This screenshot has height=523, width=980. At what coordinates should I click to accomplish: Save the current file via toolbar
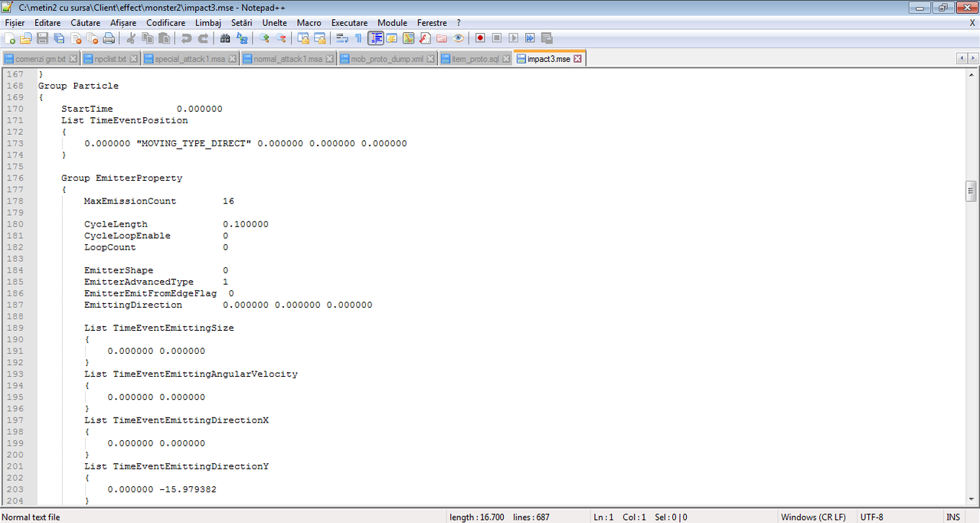[43, 38]
